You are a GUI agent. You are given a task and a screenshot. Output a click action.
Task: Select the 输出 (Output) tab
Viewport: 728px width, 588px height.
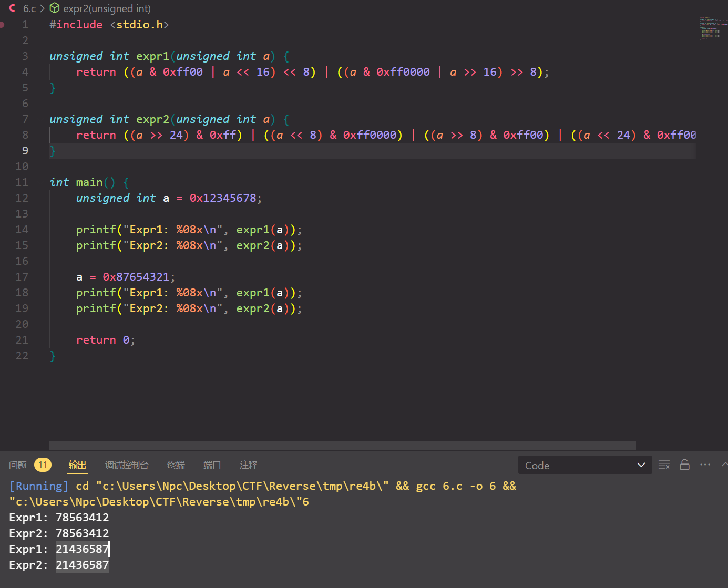(77, 465)
